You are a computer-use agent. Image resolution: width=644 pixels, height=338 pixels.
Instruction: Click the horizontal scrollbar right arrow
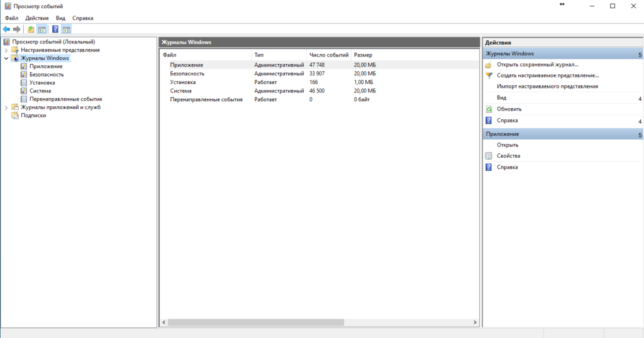pos(475,322)
